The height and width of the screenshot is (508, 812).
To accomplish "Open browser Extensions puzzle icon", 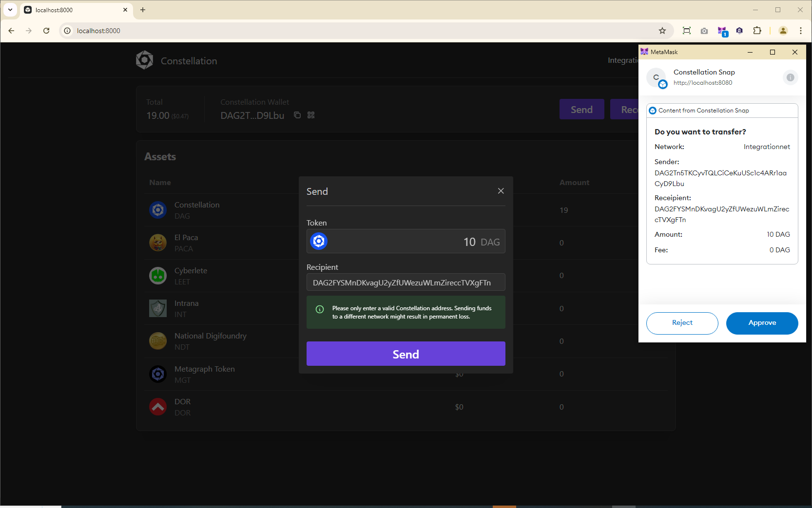I will pos(757,31).
